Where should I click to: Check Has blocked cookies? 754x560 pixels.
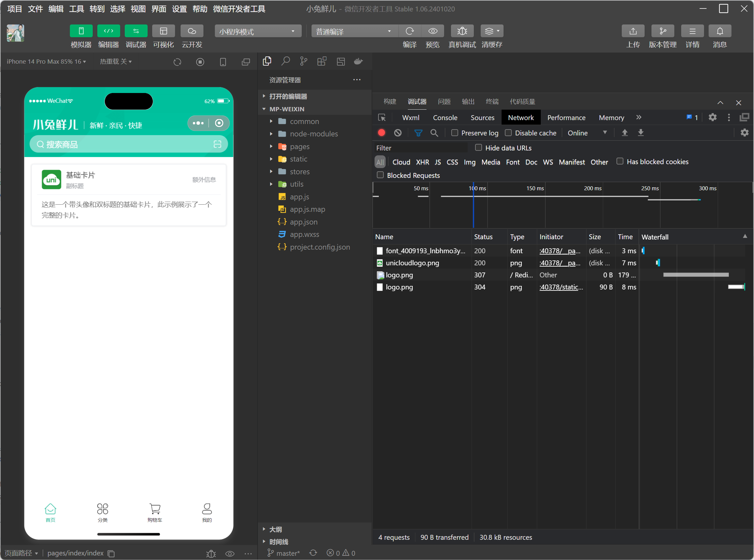(x=620, y=161)
